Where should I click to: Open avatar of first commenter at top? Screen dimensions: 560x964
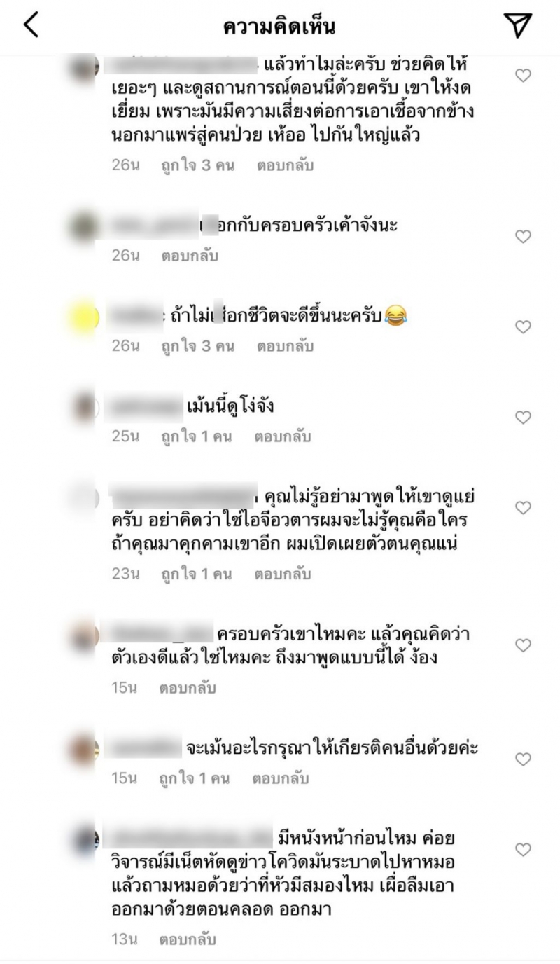(x=87, y=67)
